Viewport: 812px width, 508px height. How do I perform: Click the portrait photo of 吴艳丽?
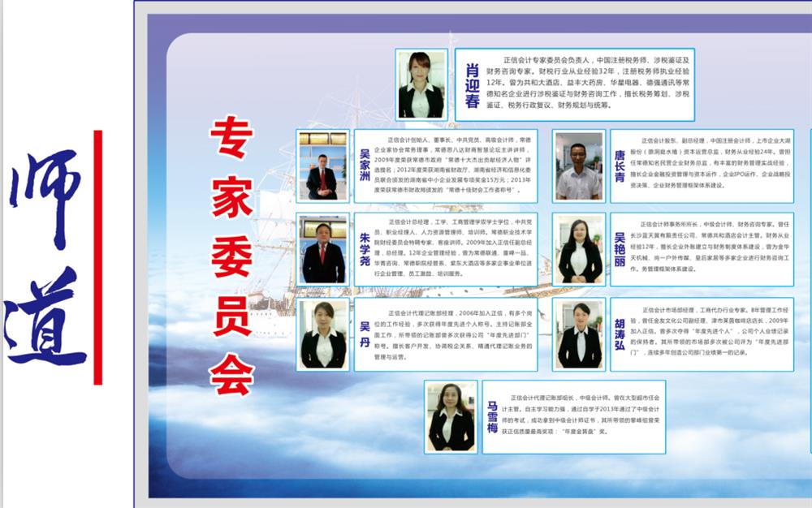point(578,249)
